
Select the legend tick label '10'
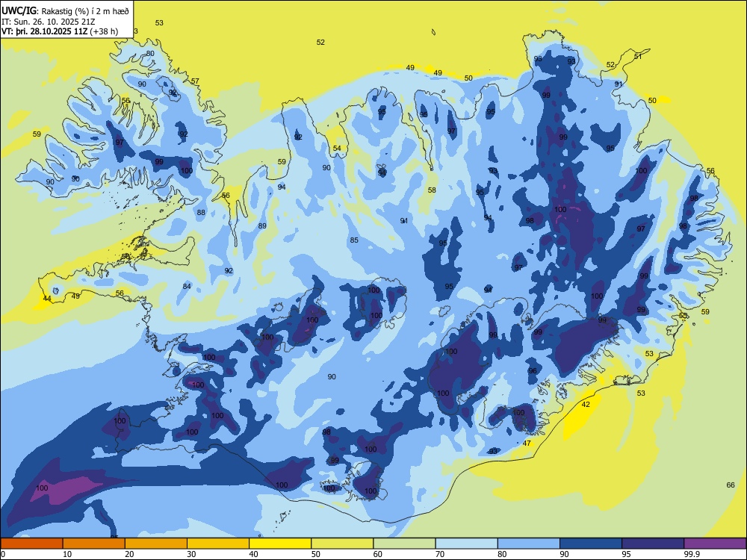pos(67,554)
